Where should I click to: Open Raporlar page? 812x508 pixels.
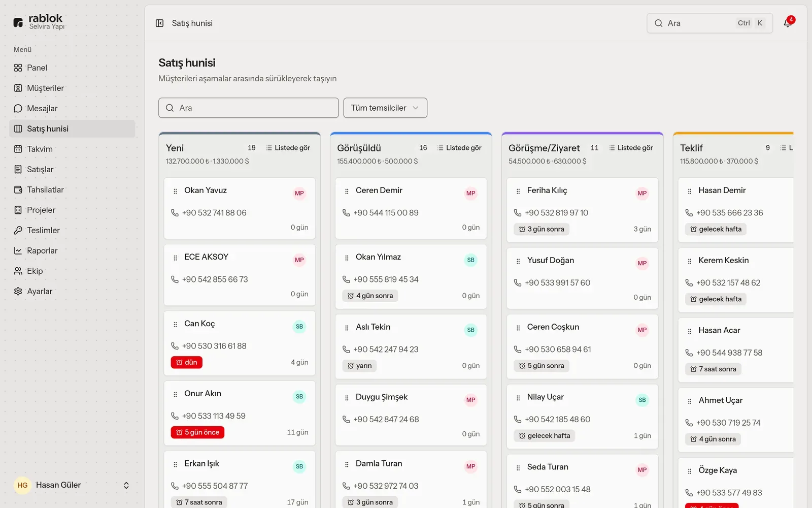point(72,250)
